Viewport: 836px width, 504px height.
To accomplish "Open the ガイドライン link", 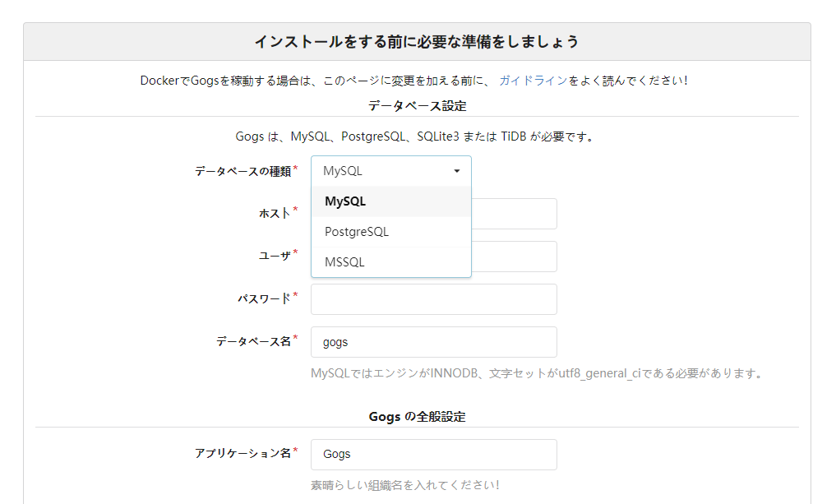I will tap(533, 81).
